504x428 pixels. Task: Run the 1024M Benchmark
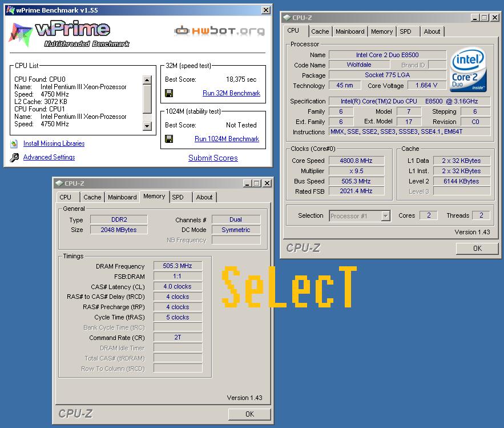tap(227, 139)
